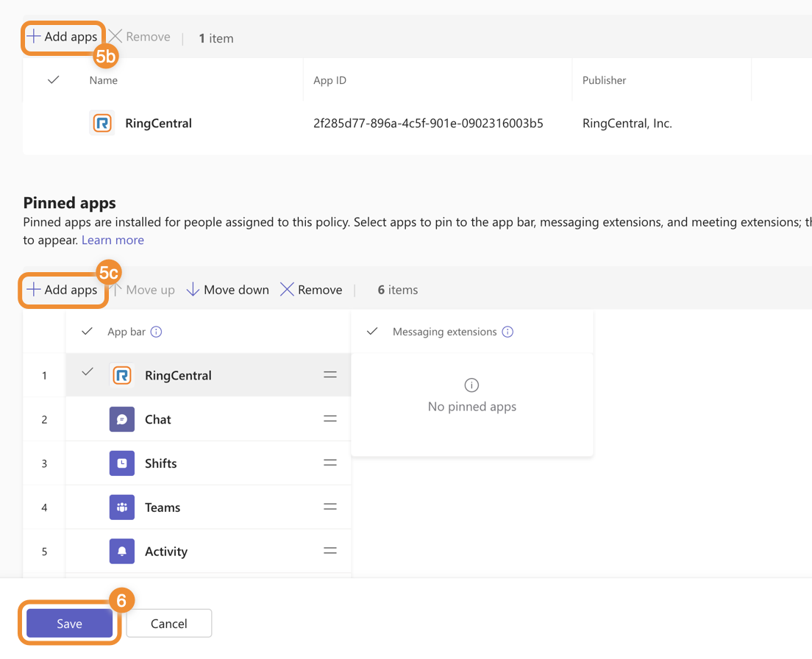
Task: Click drag handle on RingCentral pinned row
Action: tap(330, 375)
